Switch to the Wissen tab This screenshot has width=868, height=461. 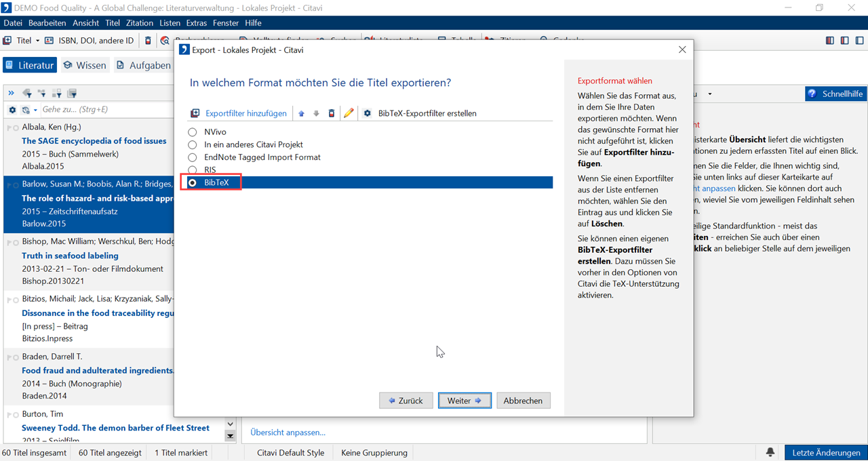(85, 65)
